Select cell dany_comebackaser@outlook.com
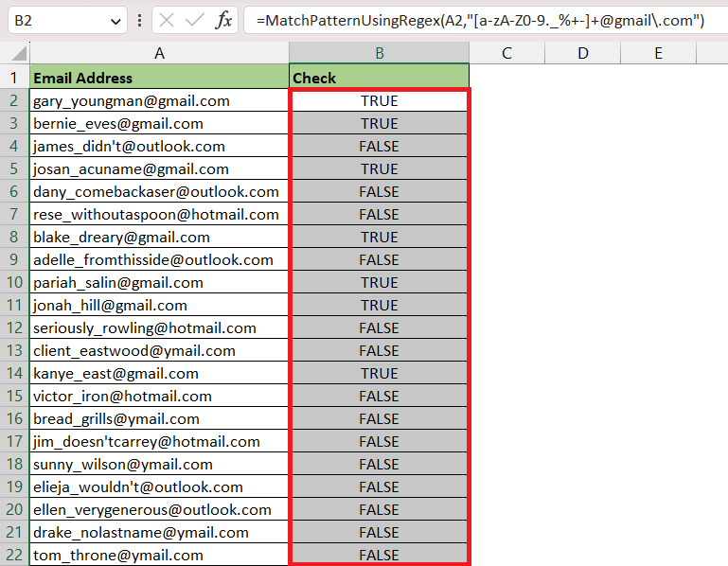The width and height of the screenshot is (728, 566). [159, 191]
